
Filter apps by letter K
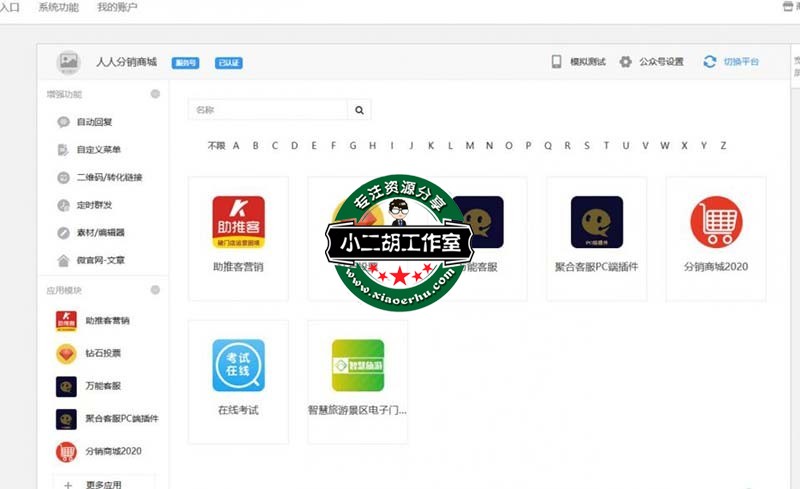(x=431, y=146)
